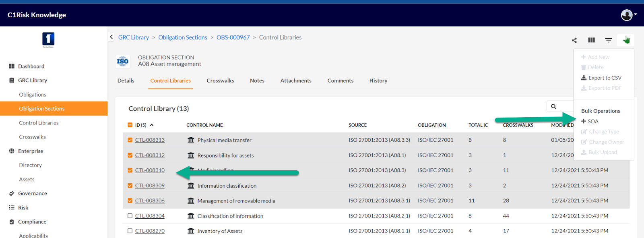Open Applicability under Compliance
644x238 pixels.
[33, 236]
